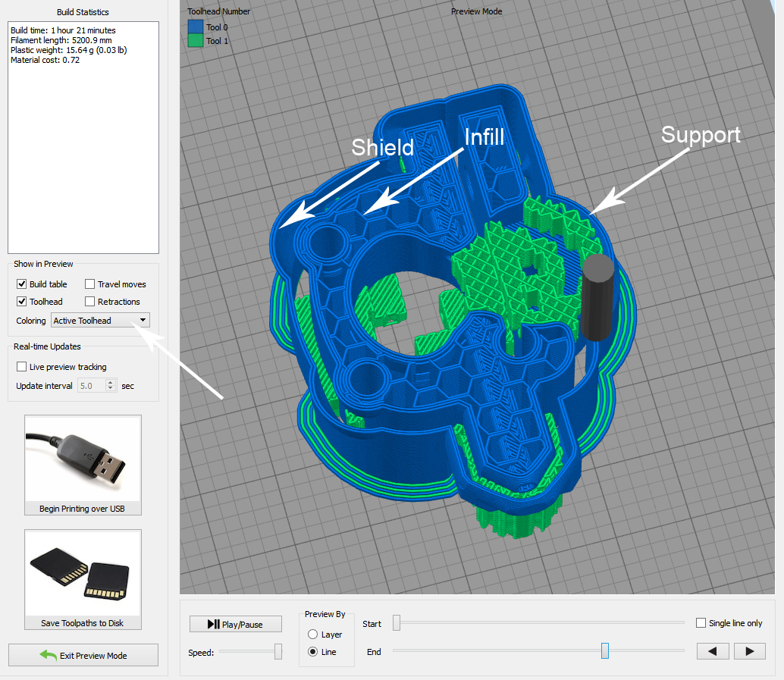Enable the Travel moves checkbox

(90, 284)
